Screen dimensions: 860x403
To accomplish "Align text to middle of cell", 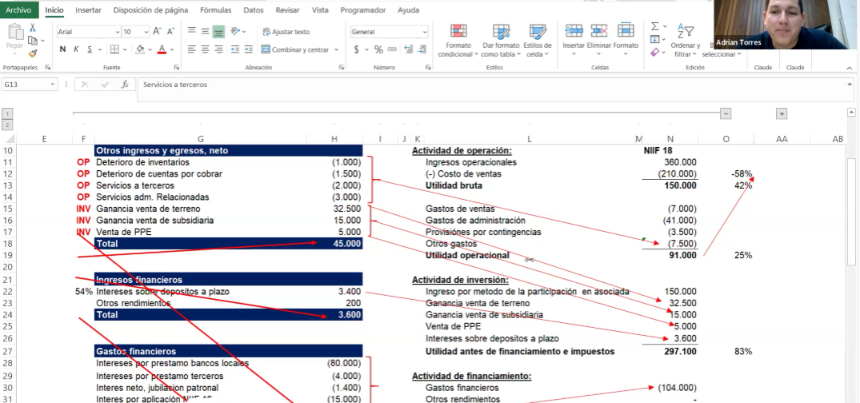I will 205,31.
